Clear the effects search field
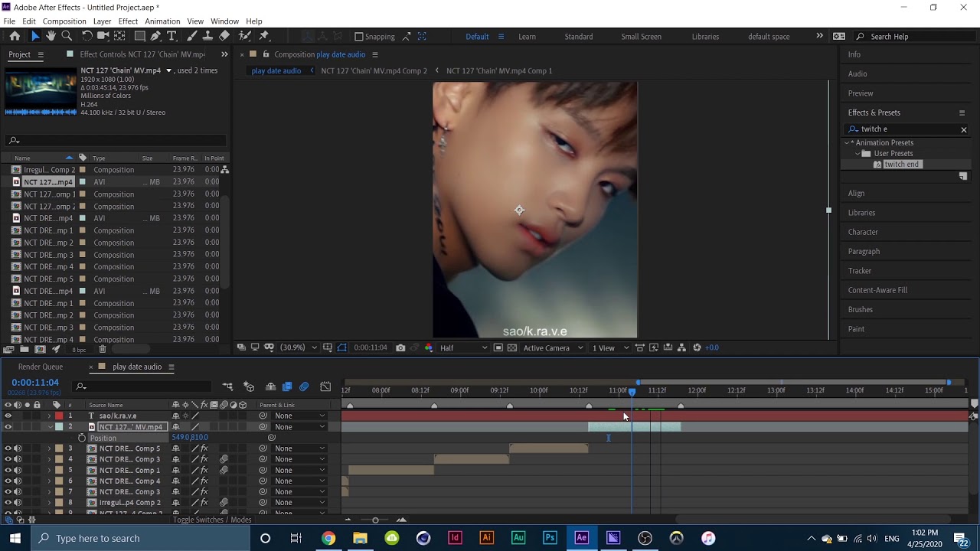Viewport: 980px width, 551px height. tap(964, 129)
